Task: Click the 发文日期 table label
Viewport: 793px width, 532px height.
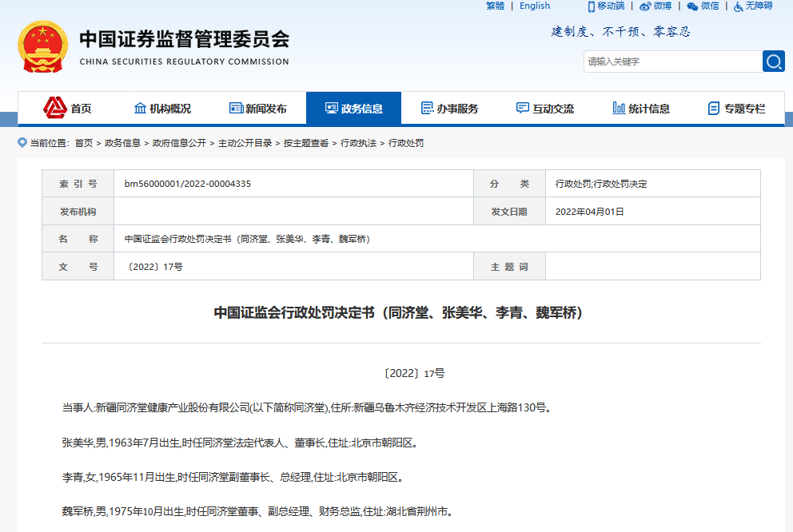Action: coord(509,212)
